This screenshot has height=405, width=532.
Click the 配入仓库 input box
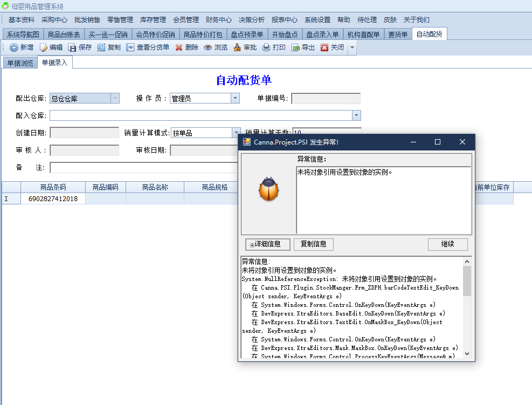(201, 115)
